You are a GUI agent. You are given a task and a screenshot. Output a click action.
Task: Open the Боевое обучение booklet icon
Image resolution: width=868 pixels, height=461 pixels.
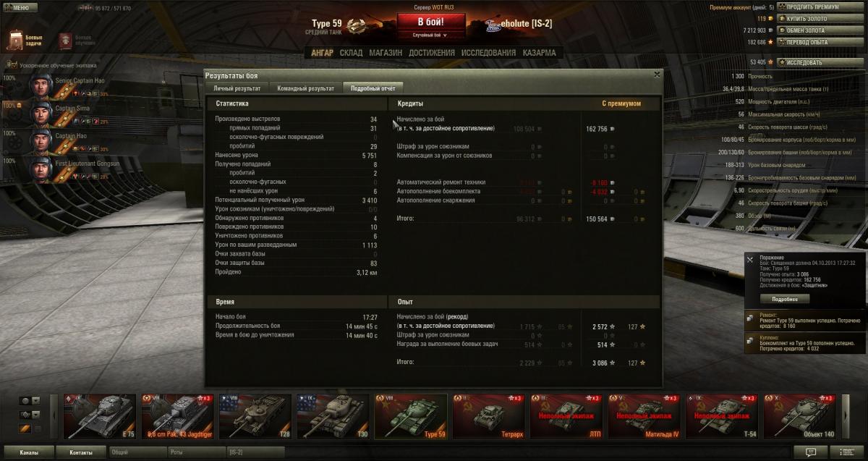coord(65,40)
